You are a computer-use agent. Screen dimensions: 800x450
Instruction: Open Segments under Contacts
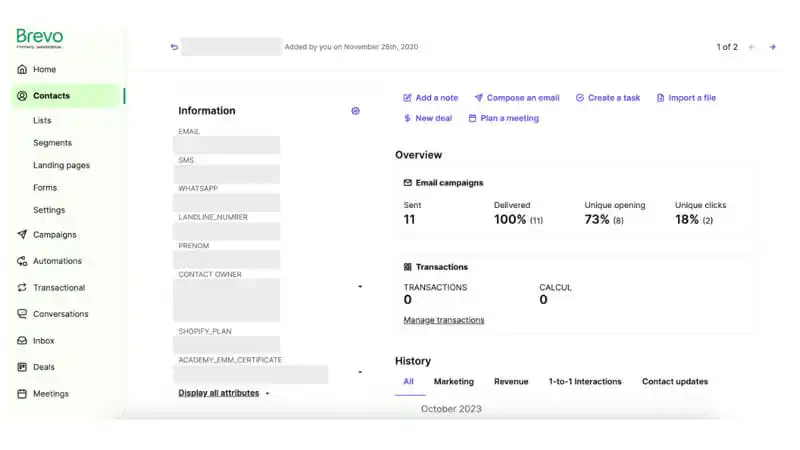point(52,143)
